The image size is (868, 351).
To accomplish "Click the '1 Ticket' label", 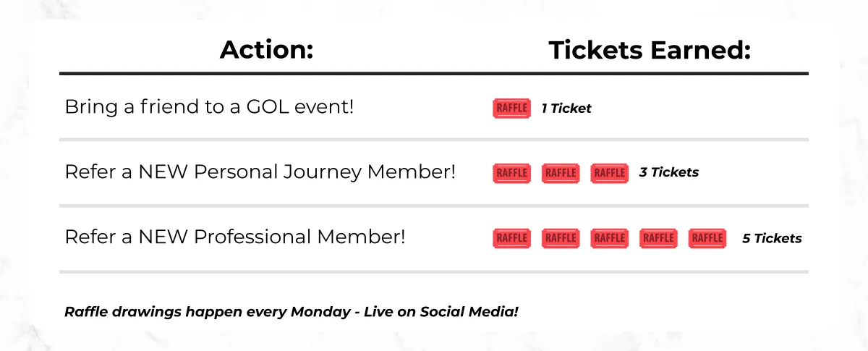I will coord(566,109).
